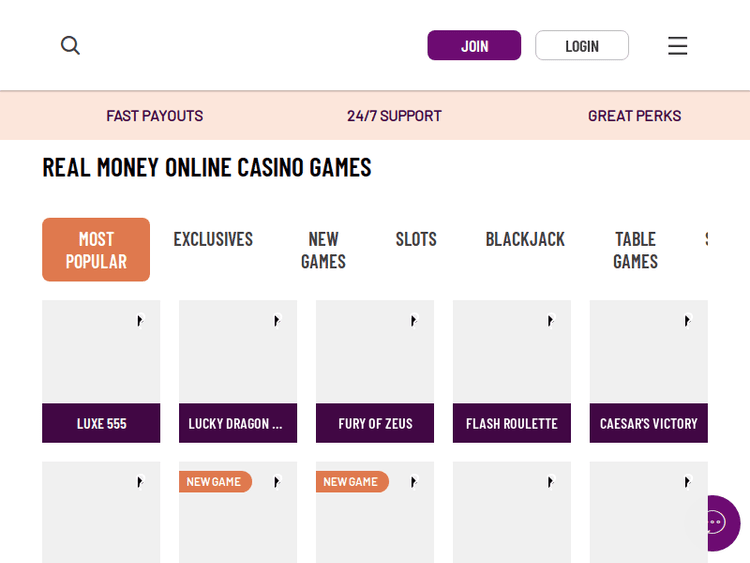
Task: Open the chat bubble widget
Action: point(714,523)
